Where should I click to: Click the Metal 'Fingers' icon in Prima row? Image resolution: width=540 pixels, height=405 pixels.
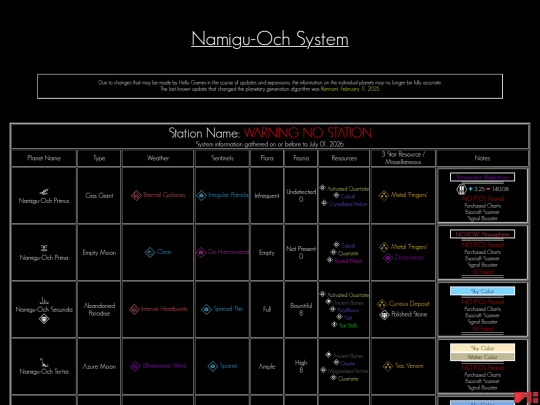click(384, 247)
